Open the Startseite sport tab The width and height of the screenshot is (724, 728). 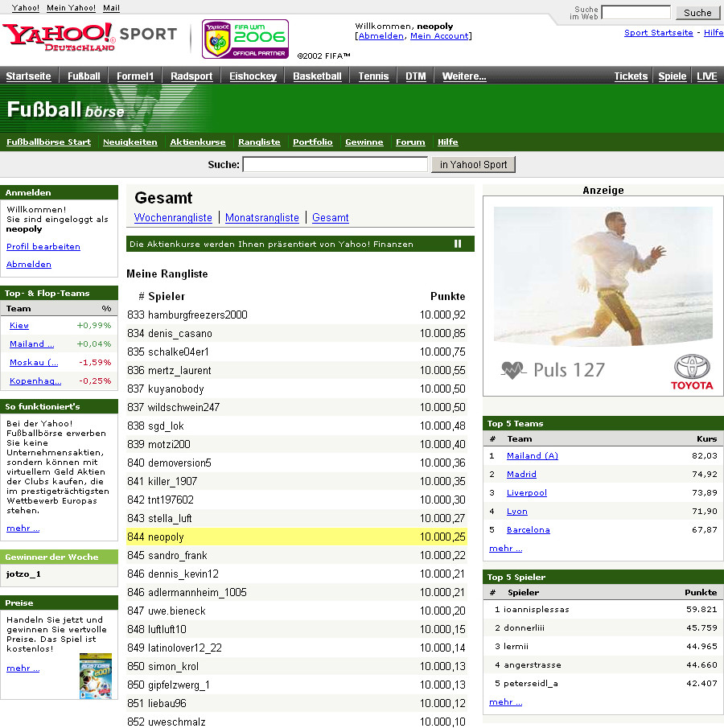coord(28,76)
